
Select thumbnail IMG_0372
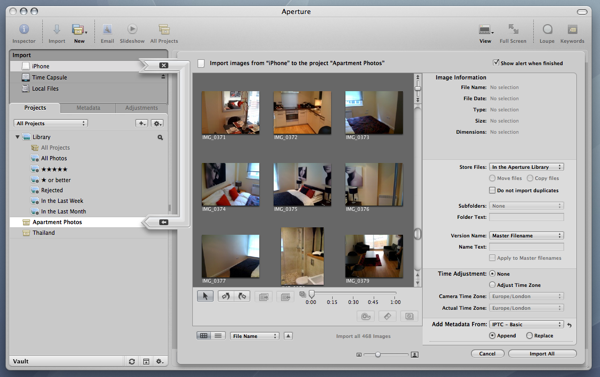302,113
